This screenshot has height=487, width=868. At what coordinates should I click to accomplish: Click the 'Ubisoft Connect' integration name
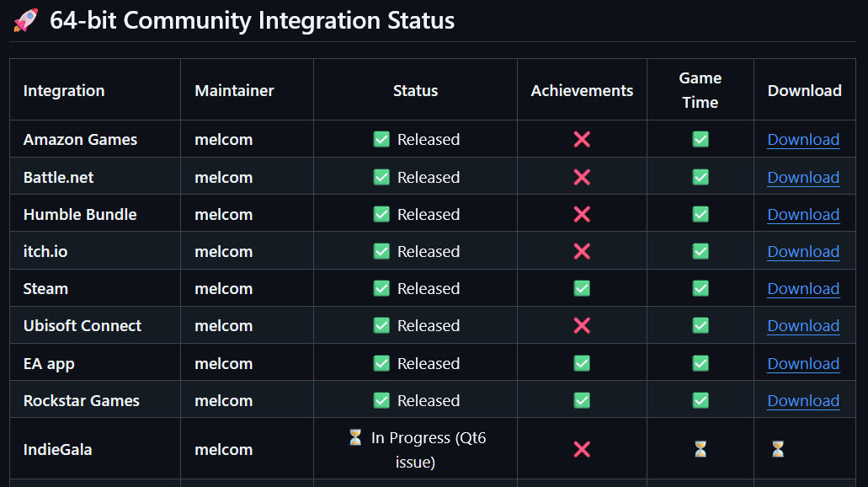(83, 326)
